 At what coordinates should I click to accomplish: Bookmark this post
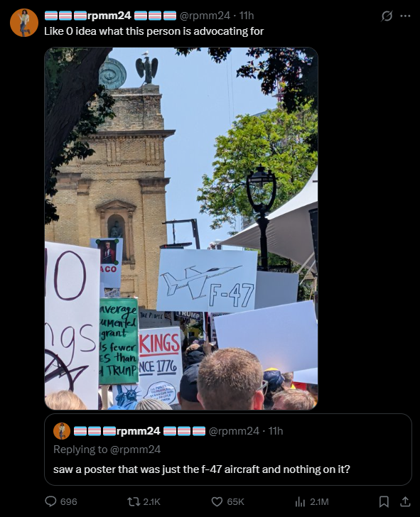(x=384, y=501)
